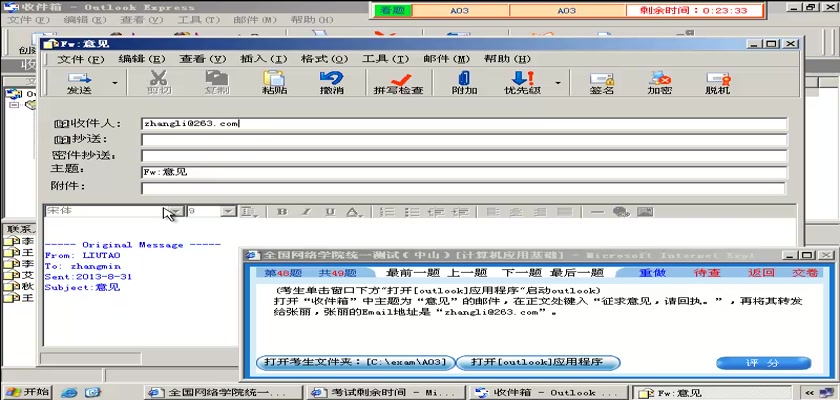Open the 抄送 address book icon
This screenshot has height=400, width=840.
62,140
